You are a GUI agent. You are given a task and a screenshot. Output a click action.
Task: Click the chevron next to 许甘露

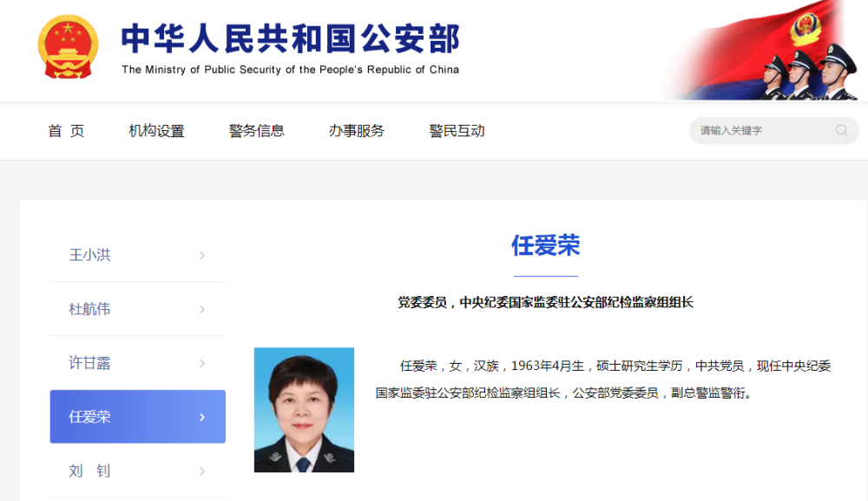point(202,363)
